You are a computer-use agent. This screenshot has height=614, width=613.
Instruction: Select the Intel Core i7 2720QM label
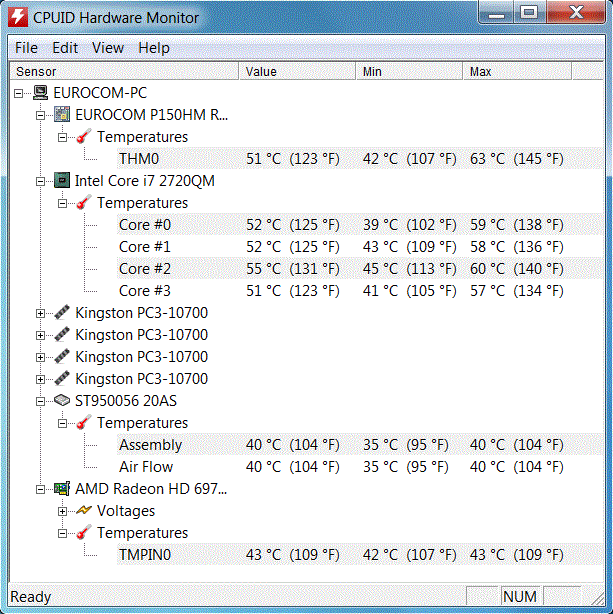pos(145,181)
